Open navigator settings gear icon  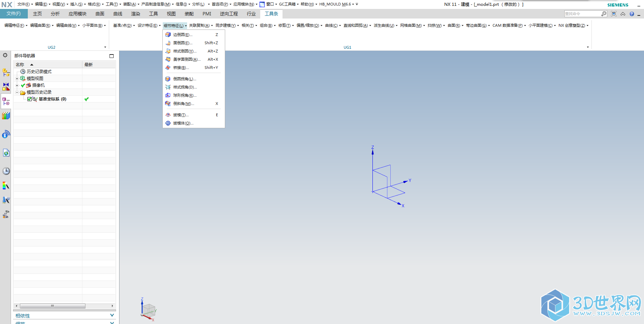[5, 55]
